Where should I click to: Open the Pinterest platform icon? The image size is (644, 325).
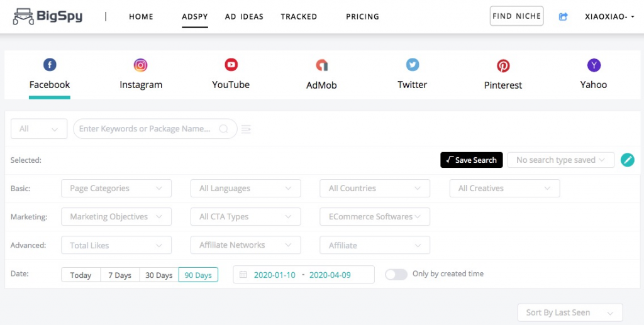(x=503, y=65)
